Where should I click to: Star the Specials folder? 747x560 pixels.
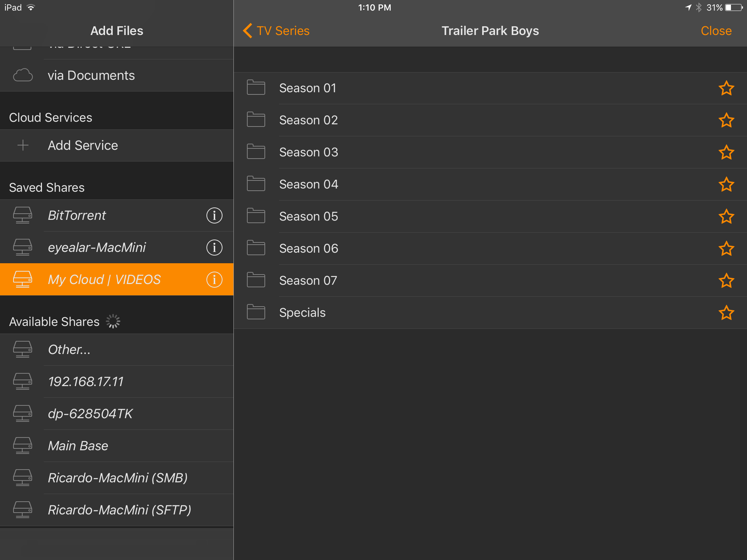pos(726,313)
